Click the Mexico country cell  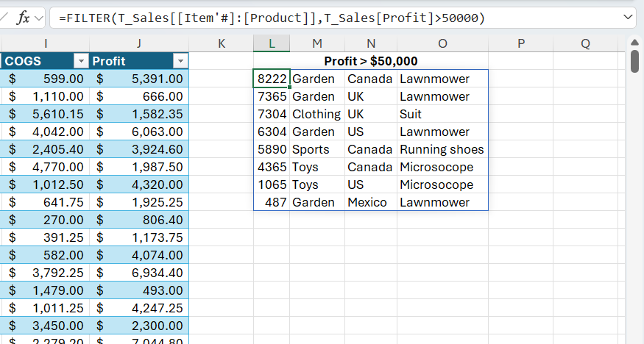[371, 202]
